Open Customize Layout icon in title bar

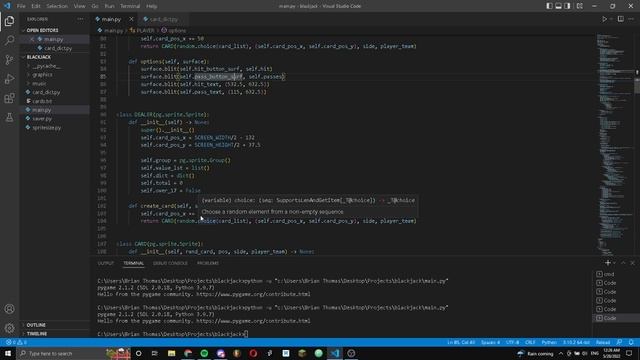pos(580,6)
